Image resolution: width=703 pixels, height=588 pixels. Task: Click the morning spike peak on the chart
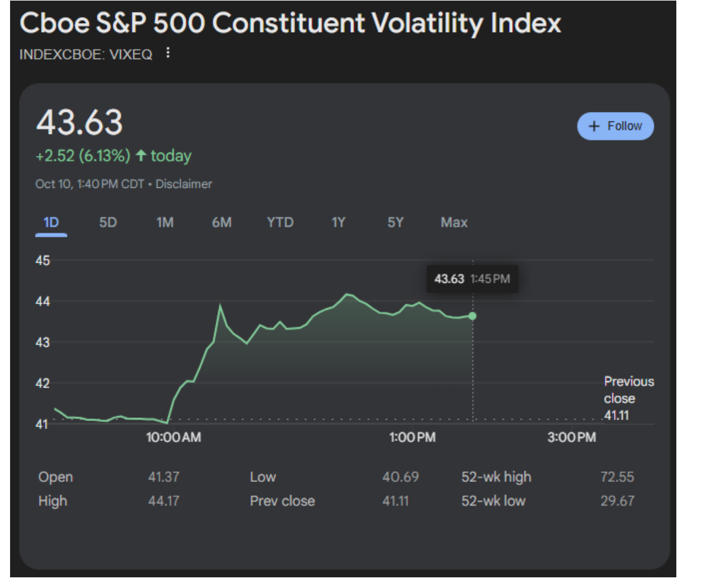221,305
